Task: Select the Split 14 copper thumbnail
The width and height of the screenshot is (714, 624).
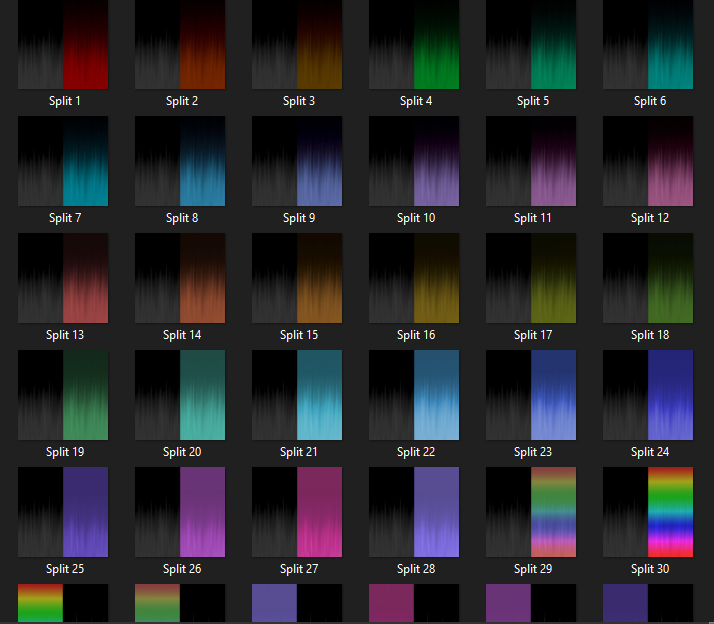Action: [180, 278]
